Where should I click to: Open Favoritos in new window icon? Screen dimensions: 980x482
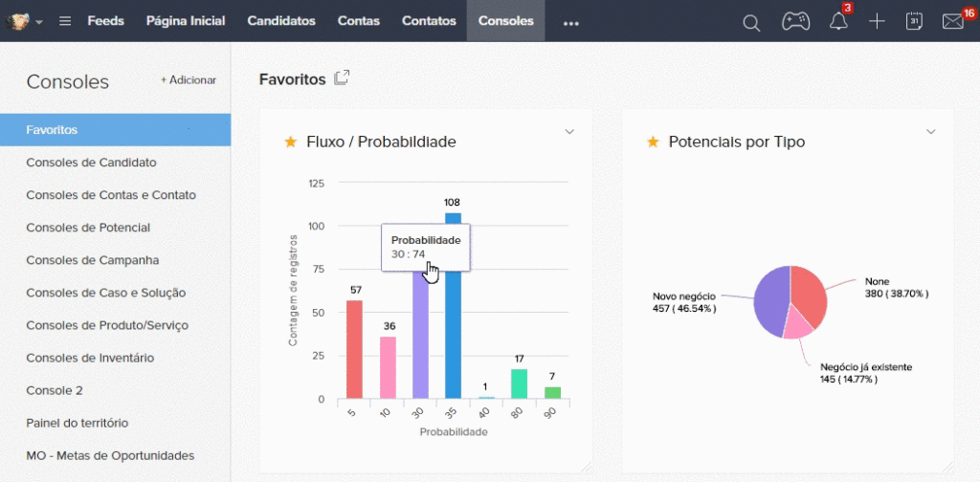coord(342,78)
